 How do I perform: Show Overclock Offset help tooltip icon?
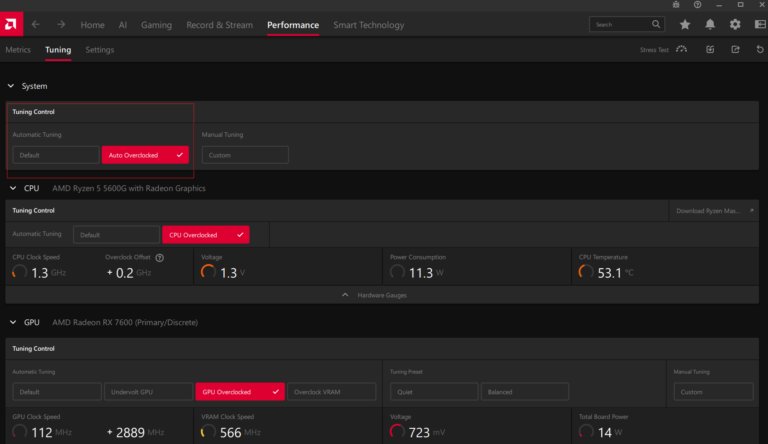click(x=160, y=257)
